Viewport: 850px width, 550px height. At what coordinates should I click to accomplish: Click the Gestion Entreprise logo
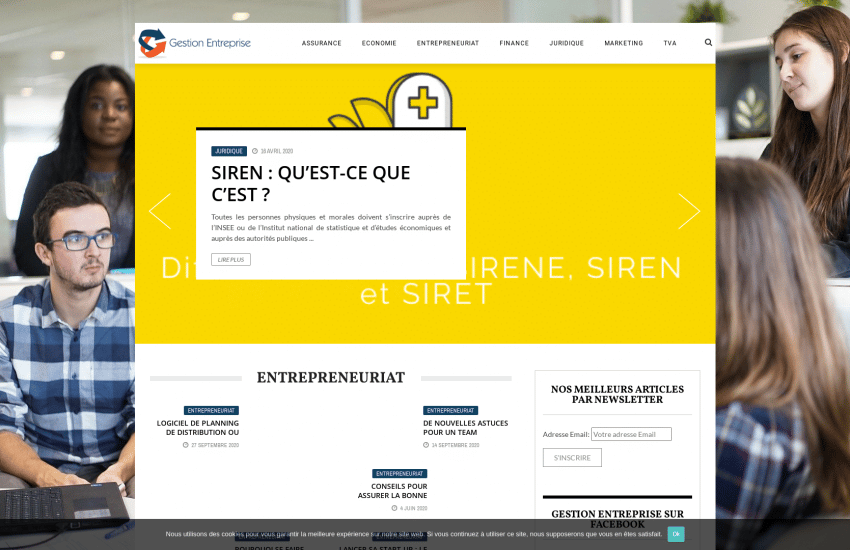tap(195, 43)
